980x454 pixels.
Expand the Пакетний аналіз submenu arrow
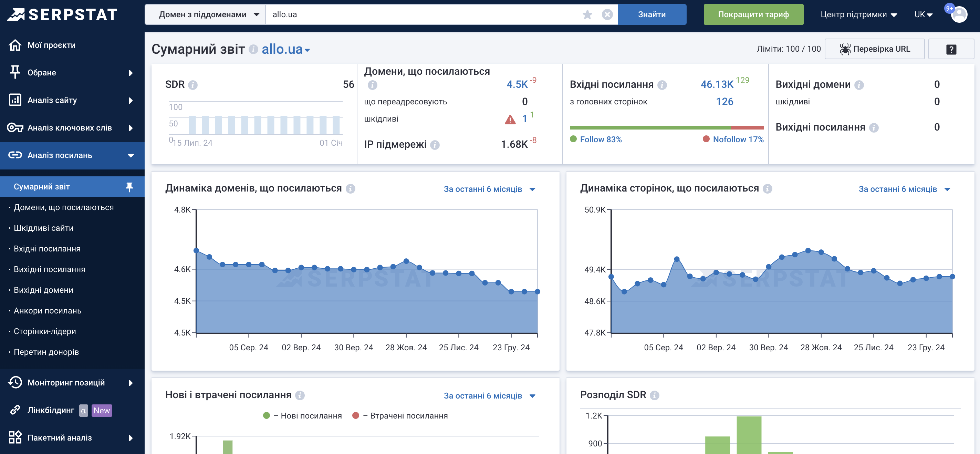(x=131, y=437)
